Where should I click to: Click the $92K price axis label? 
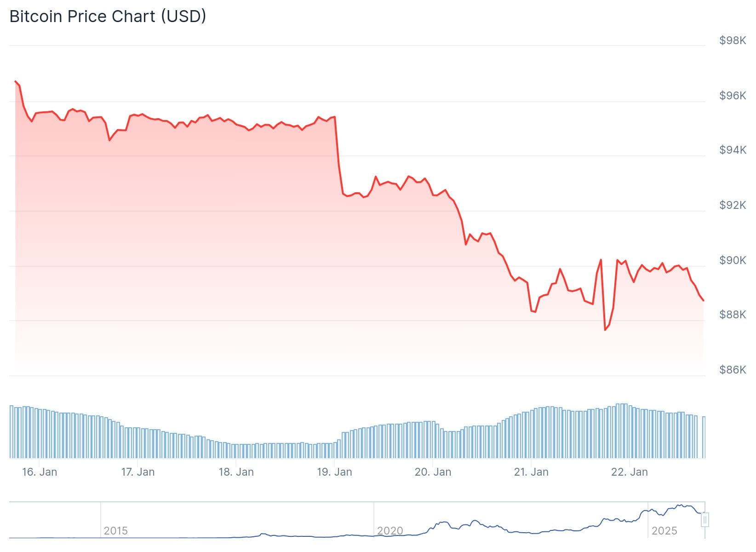[x=733, y=205]
